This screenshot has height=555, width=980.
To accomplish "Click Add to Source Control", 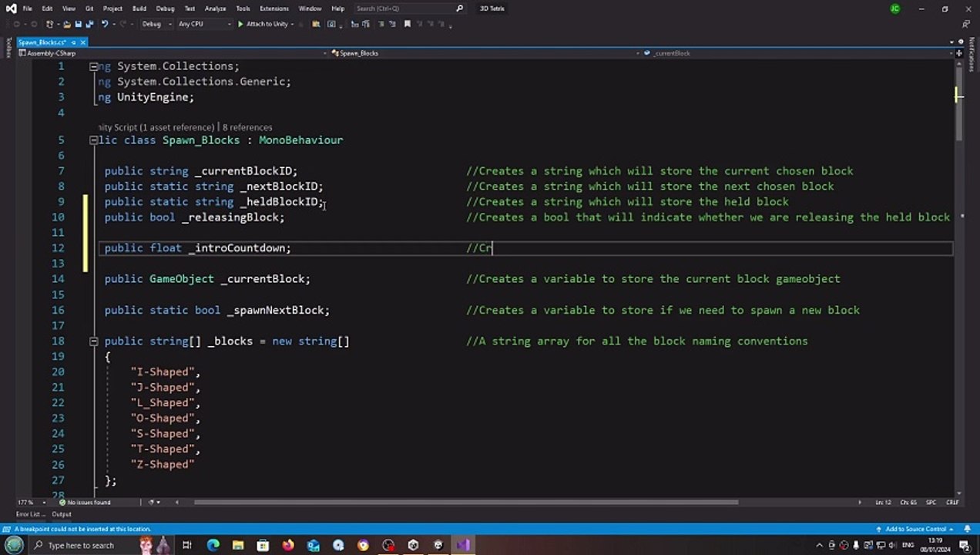I will click(x=915, y=529).
